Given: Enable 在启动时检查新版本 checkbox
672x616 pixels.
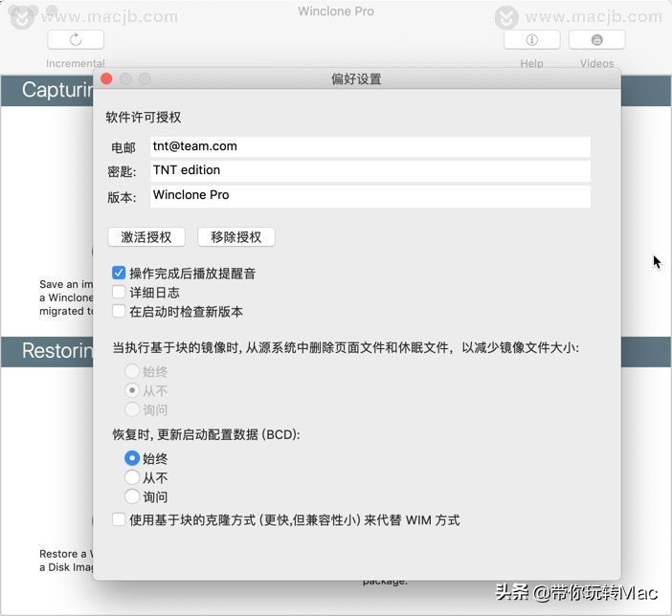Looking at the screenshot, I should click(x=119, y=311).
